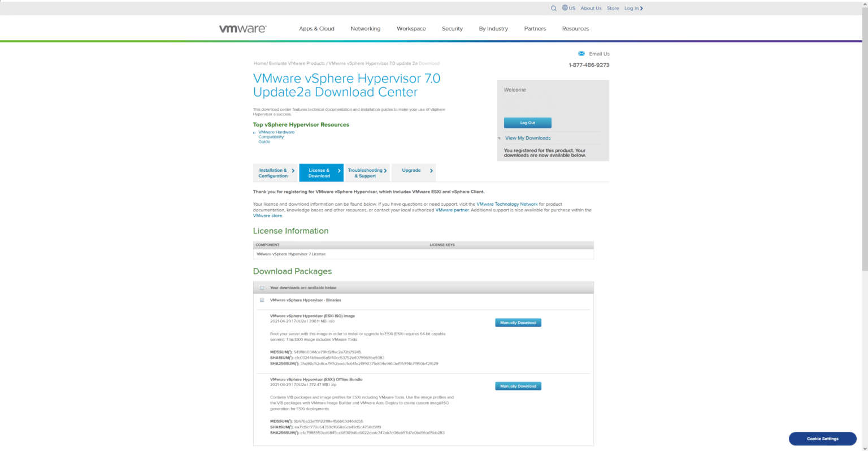Click Log In in the top bar

coord(633,8)
